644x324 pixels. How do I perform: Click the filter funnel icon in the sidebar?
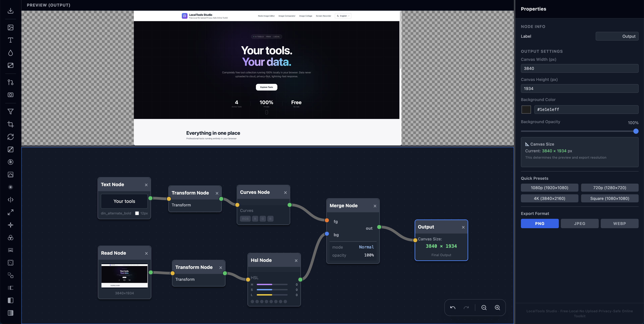(11, 112)
